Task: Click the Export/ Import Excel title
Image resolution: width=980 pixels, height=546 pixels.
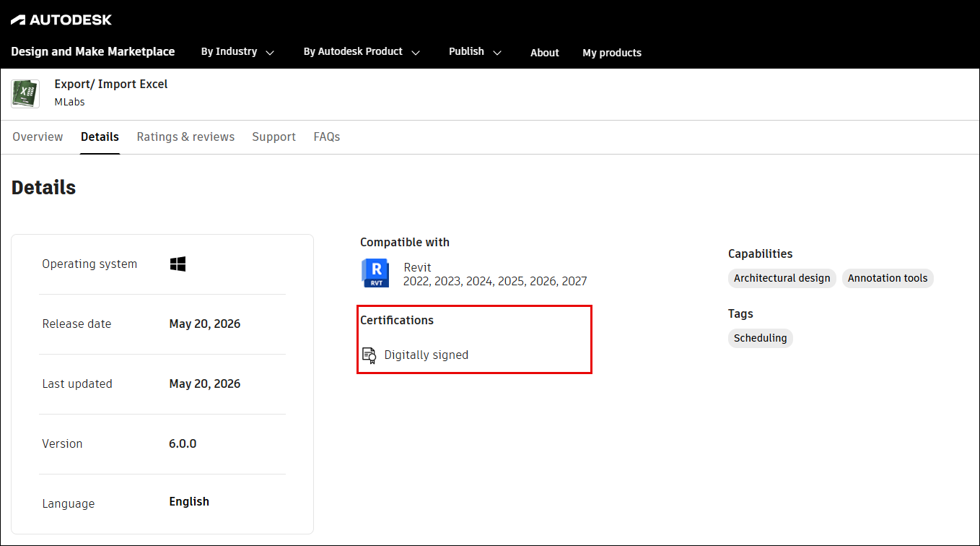Action: pos(111,84)
